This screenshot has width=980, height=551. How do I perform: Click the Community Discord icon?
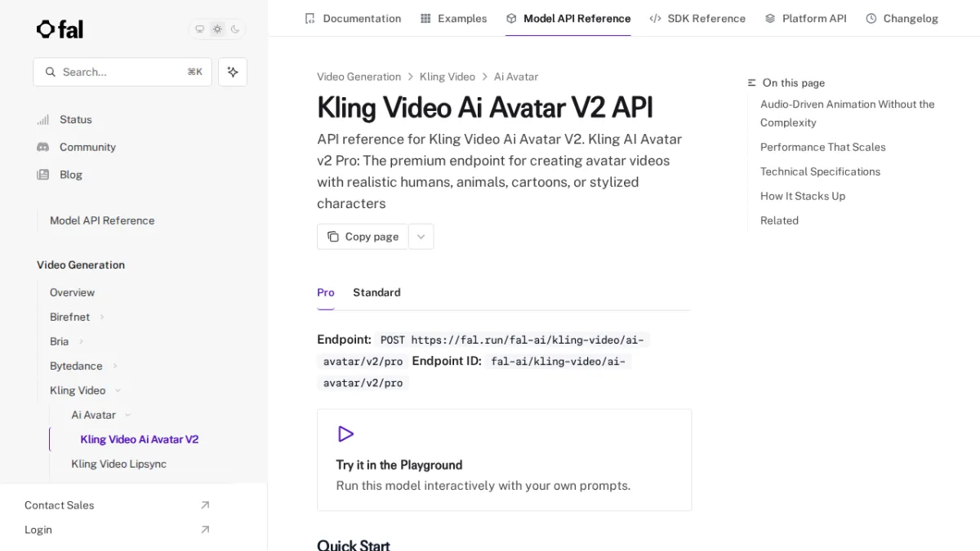[43, 147]
